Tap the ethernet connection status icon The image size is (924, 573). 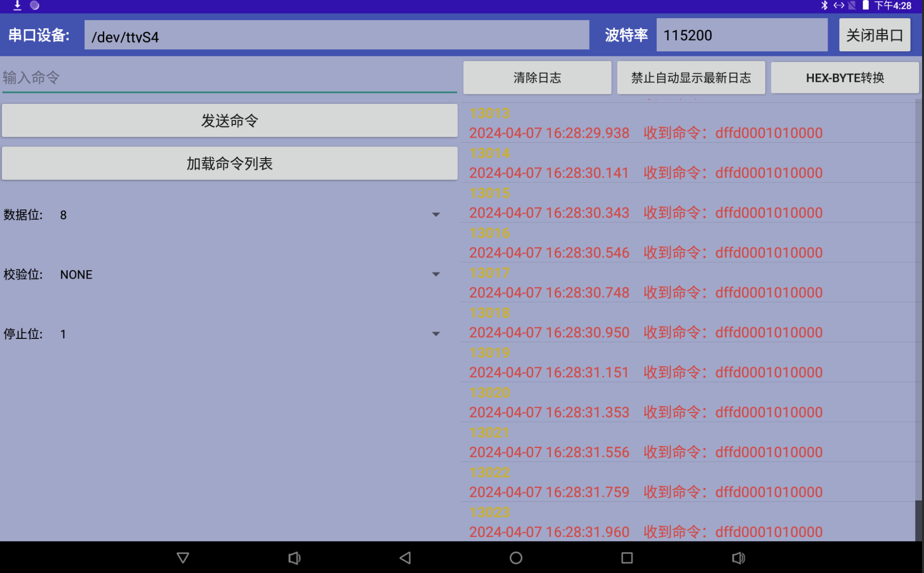point(839,5)
